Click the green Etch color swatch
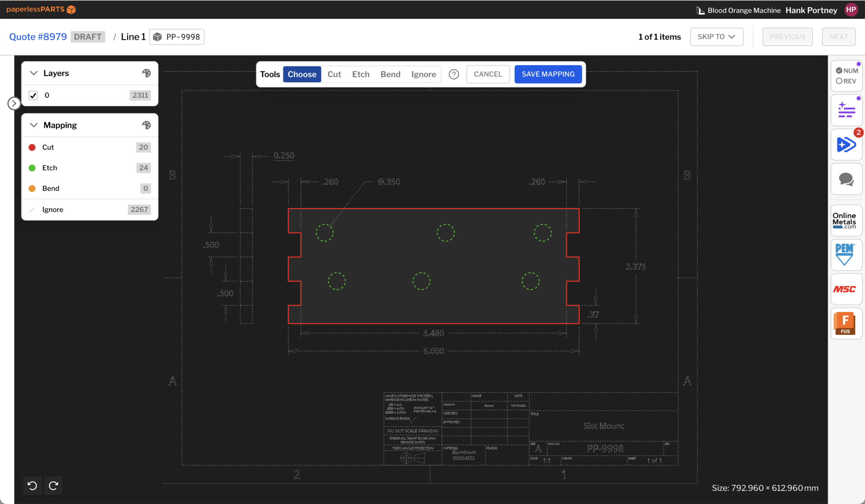Screen dimensions: 865x504 pos(32,168)
